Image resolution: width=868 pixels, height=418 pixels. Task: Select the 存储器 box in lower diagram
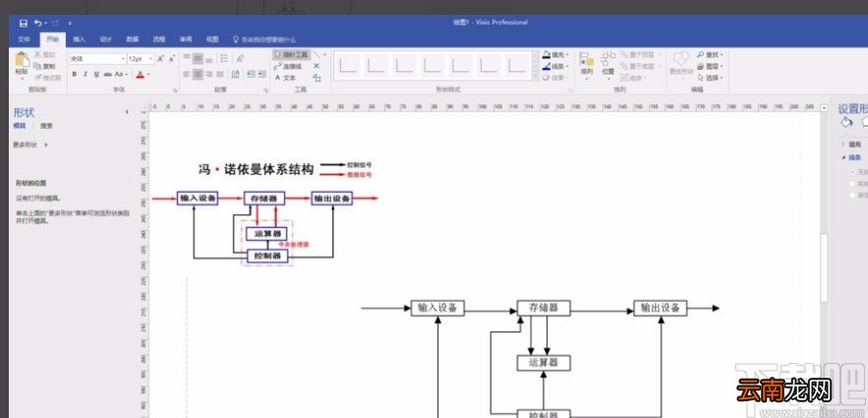(544, 309)
